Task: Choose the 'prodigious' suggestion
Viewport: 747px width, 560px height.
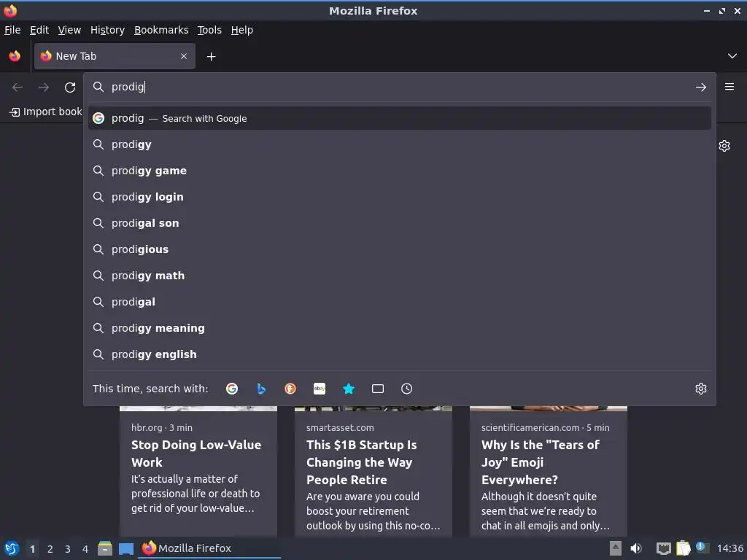Action: point(400,249)
